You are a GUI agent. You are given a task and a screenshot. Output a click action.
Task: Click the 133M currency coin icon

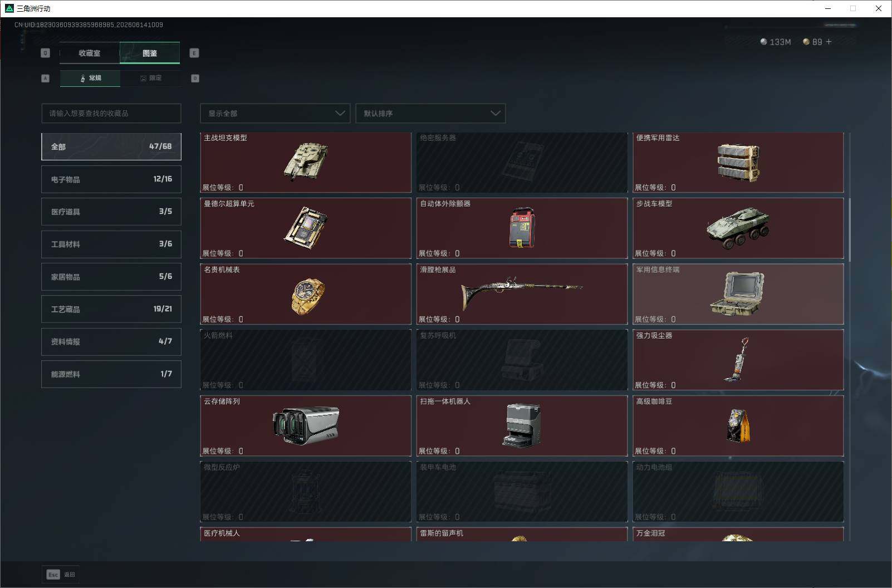tap(763, 42)
